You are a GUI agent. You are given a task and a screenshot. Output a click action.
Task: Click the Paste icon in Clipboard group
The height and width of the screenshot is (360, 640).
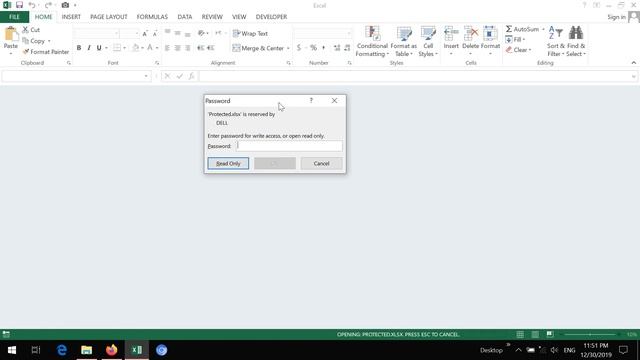coord(11,34)
